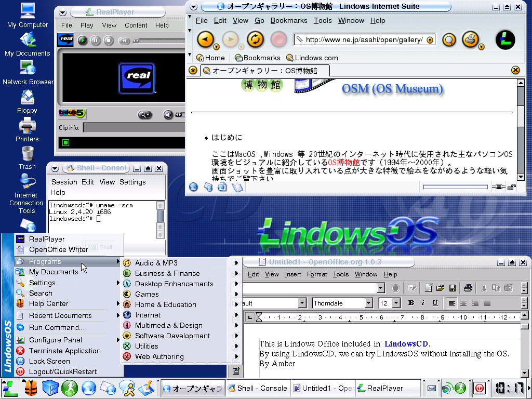Screen dimensions: 532x399
Task: Follow the red OS博物館 link on the page
Action: pyautogui.click(x=344, y=162)
